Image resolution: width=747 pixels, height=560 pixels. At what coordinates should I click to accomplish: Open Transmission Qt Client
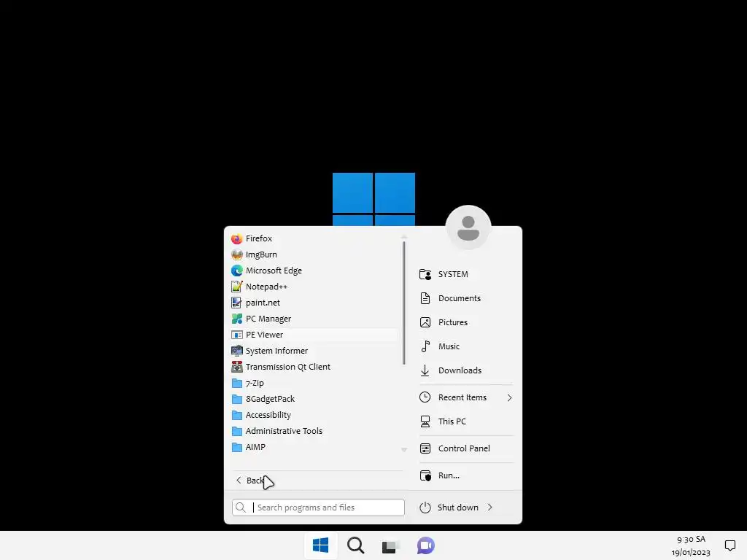[x=314, y=367]
